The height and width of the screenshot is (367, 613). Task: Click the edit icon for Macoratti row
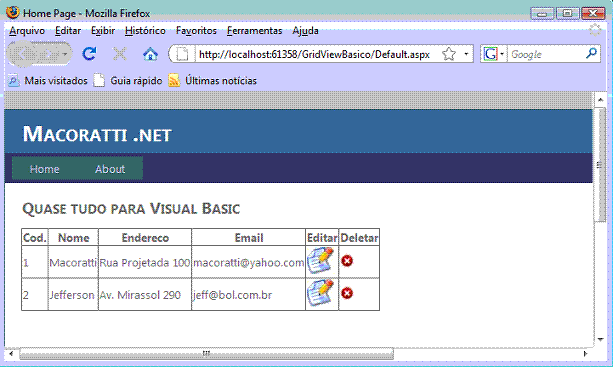click(321, 260)
